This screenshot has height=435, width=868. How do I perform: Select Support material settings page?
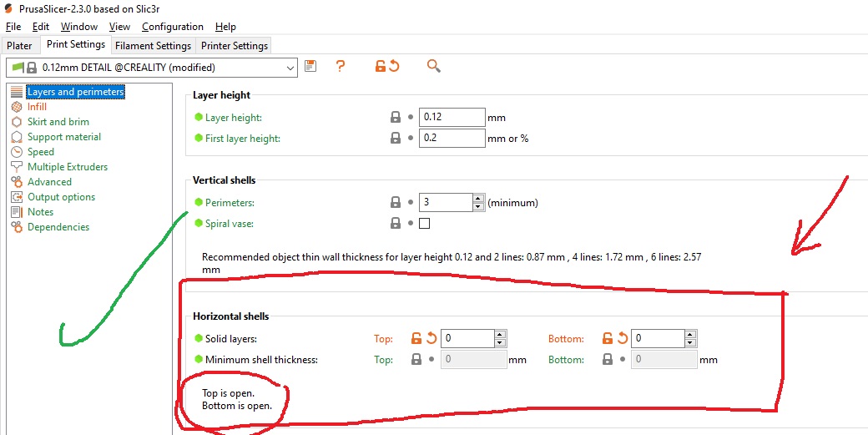[x=64, y=137]
